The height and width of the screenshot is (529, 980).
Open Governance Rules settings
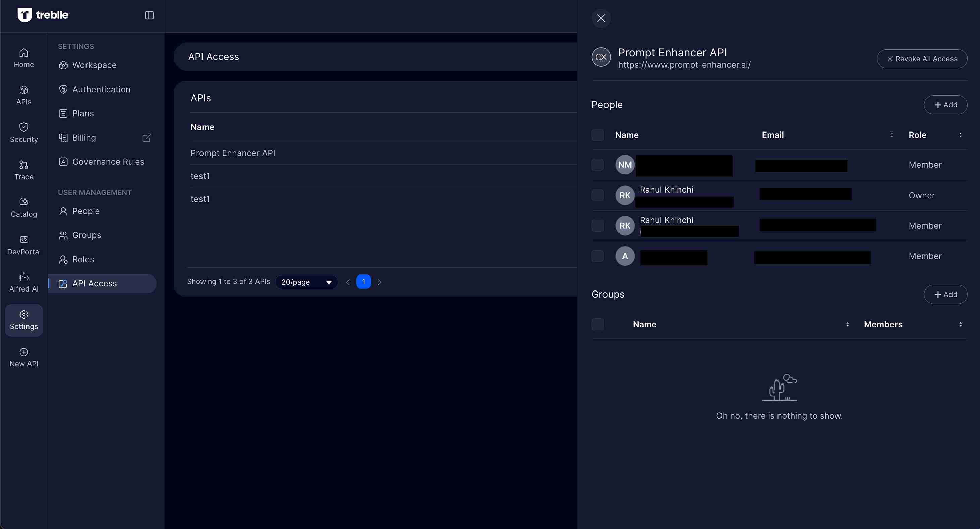(x=108, y=161)
